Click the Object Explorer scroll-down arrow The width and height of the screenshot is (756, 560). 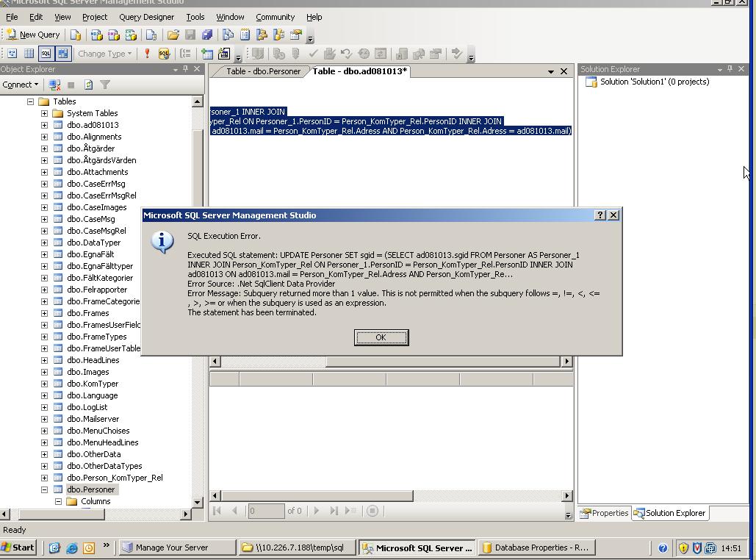pos(197,503)
